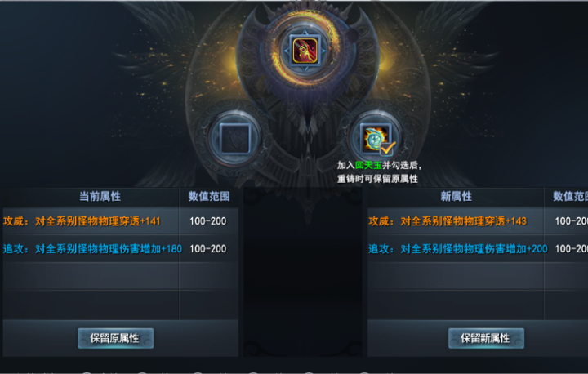This screenshot has width=588, height=374.
Task: Click the 保留新属性 button
Action: [x=486, y=338]
